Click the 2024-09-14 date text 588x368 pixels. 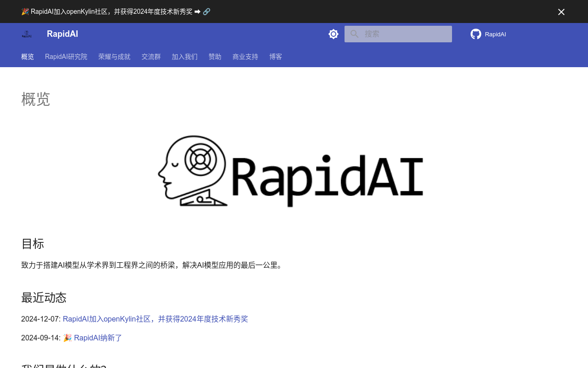(41, 338)
